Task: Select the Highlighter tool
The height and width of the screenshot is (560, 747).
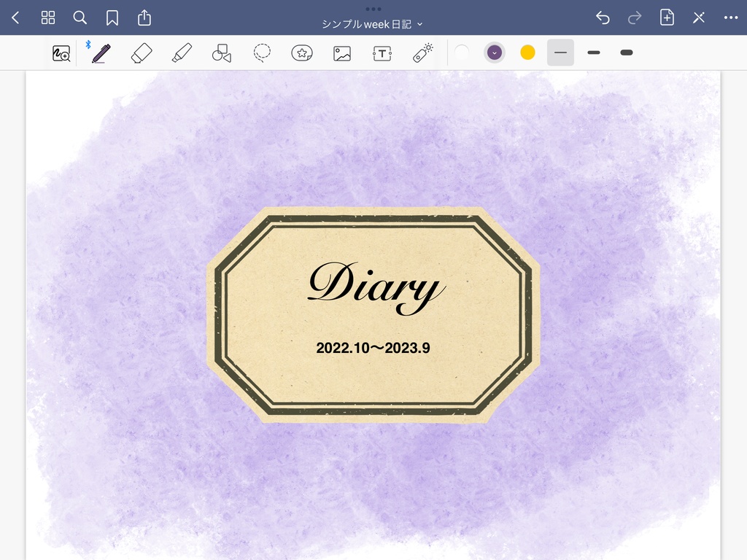Action: 182,52
